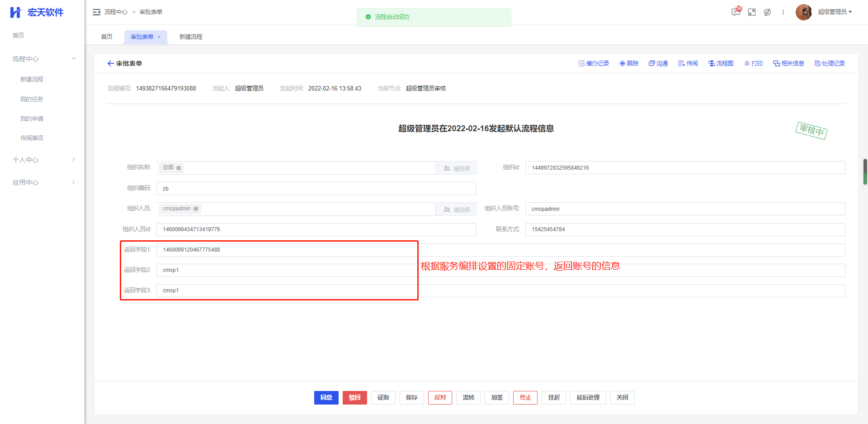
Task: Open 沟通 toolbar item
Action: 658,63
